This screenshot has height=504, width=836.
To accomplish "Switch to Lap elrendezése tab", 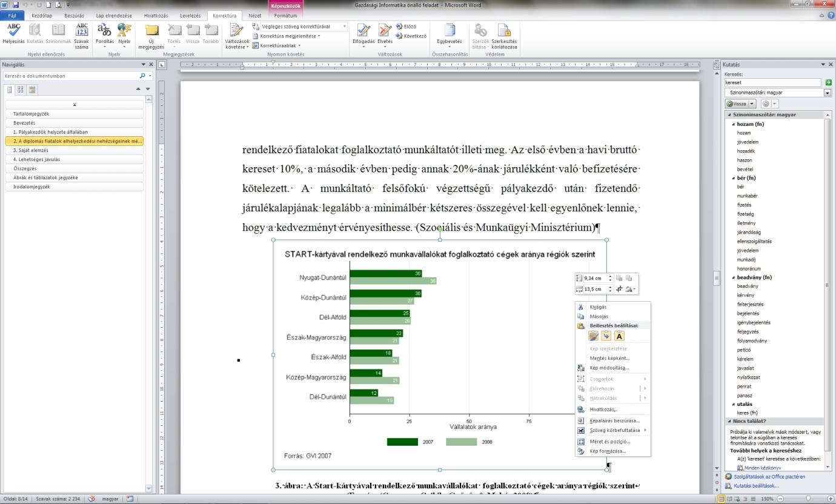I will click(x=114, y=16).
